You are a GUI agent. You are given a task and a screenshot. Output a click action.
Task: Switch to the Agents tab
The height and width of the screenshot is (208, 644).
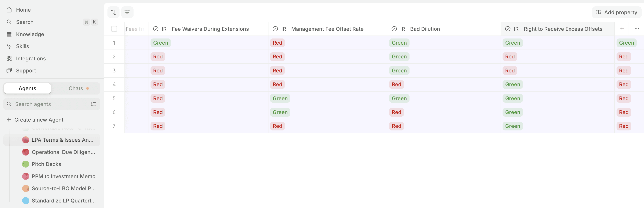27,88
